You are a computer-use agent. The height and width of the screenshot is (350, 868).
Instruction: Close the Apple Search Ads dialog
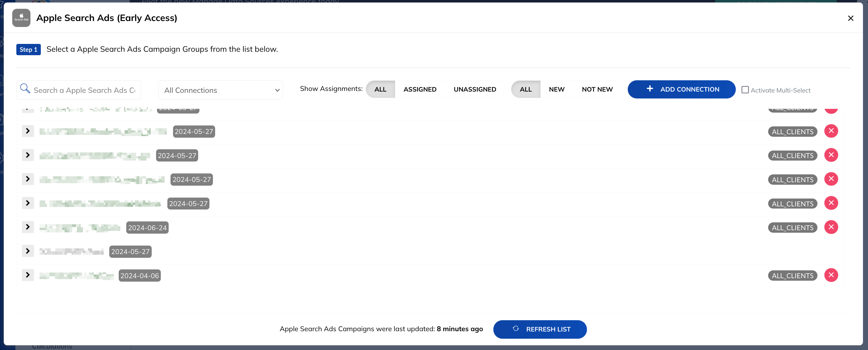(850, 18)
